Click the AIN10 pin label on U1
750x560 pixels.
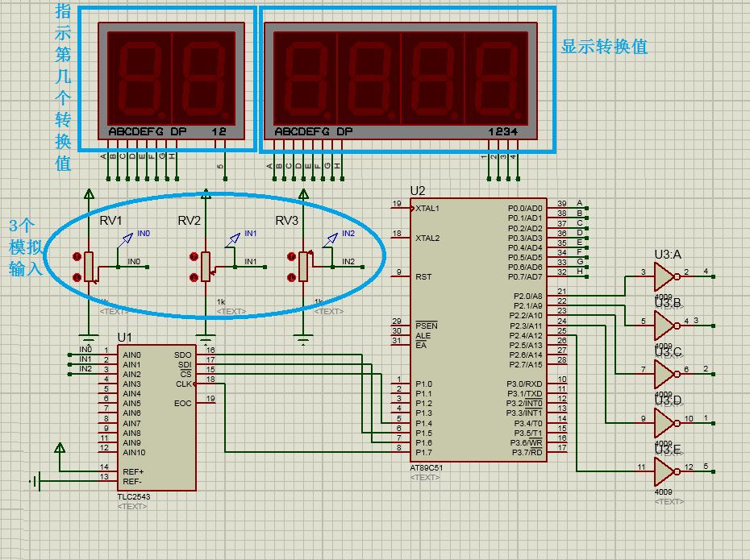point(134,452)
